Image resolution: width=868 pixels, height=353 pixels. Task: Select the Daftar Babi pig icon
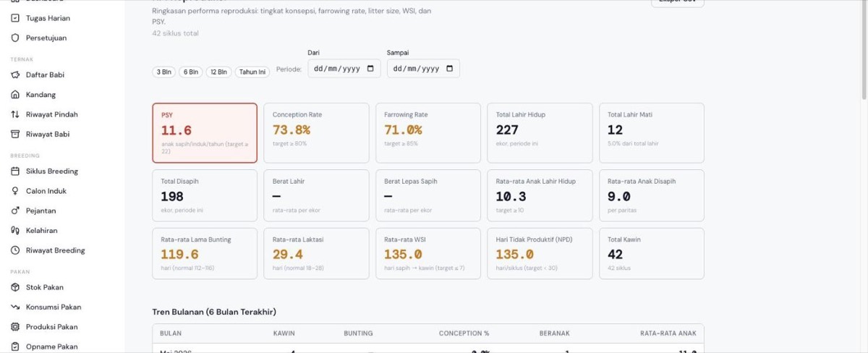click(15, 75)
